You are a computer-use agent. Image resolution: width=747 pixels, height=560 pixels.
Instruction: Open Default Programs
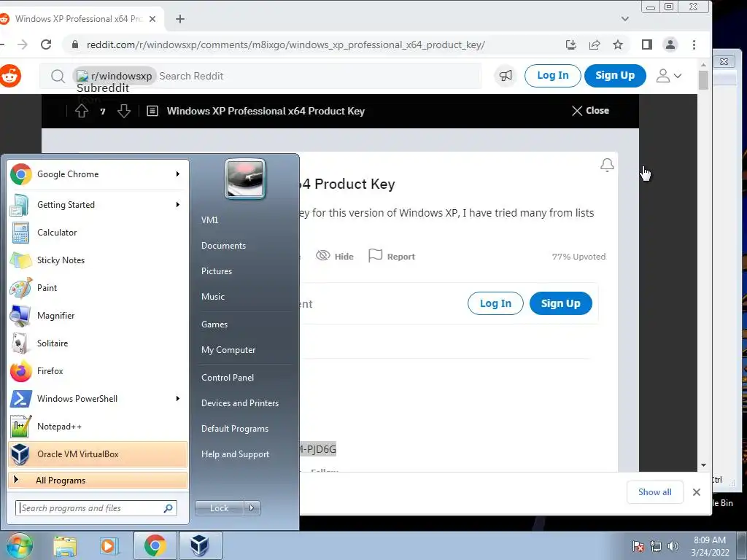click(235, 429)
